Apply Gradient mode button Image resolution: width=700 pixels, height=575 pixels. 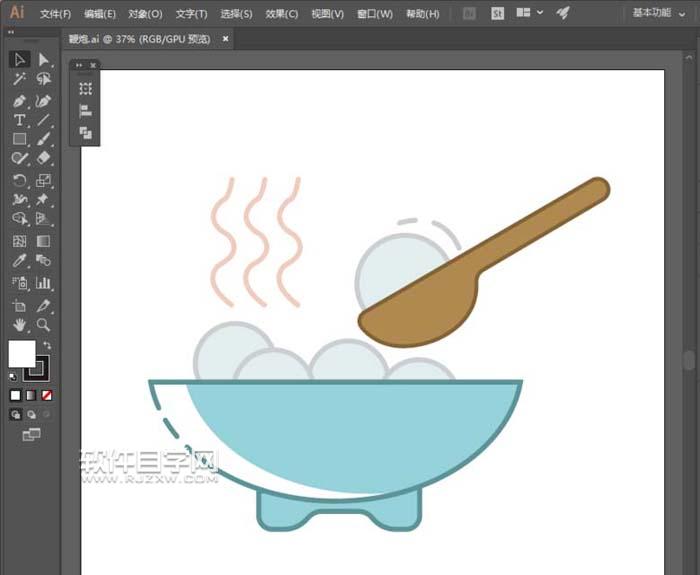click(x=31, y=395)
